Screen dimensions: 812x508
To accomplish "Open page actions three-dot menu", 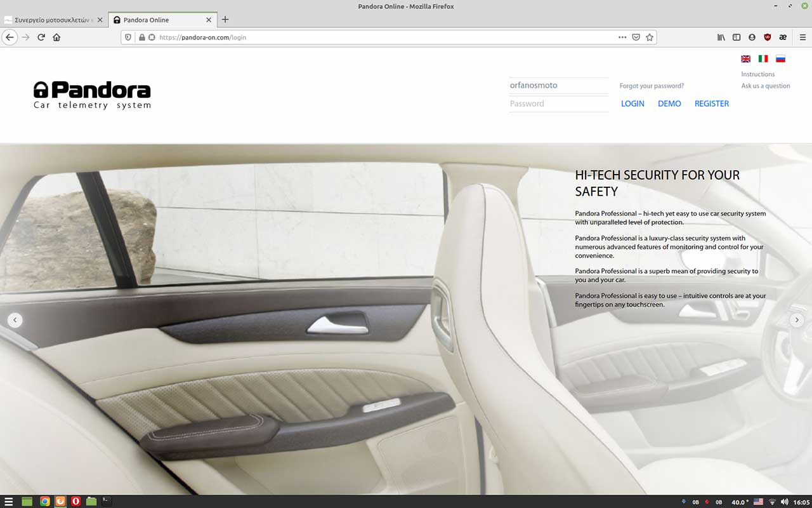I will pos(622,37).
